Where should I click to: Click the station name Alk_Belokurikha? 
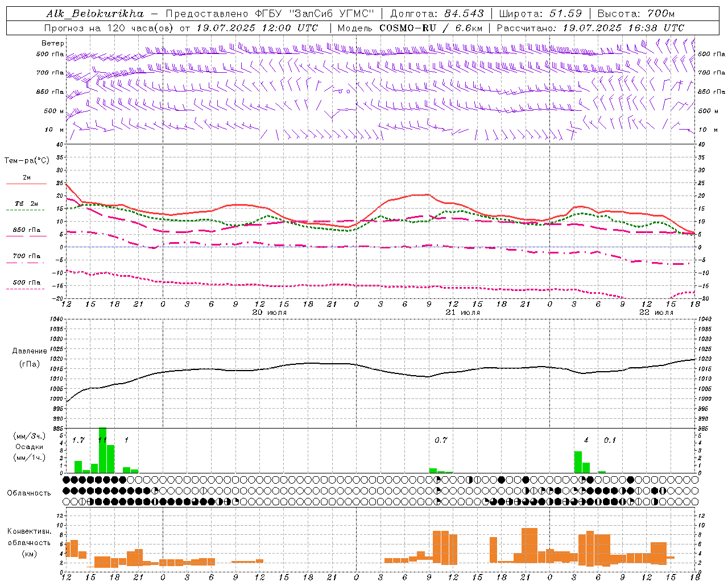(95, 14)
